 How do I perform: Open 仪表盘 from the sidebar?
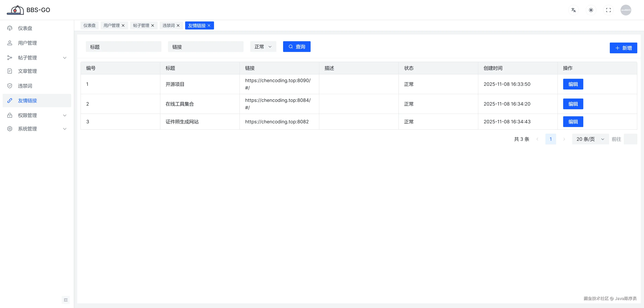click(25, 28)
